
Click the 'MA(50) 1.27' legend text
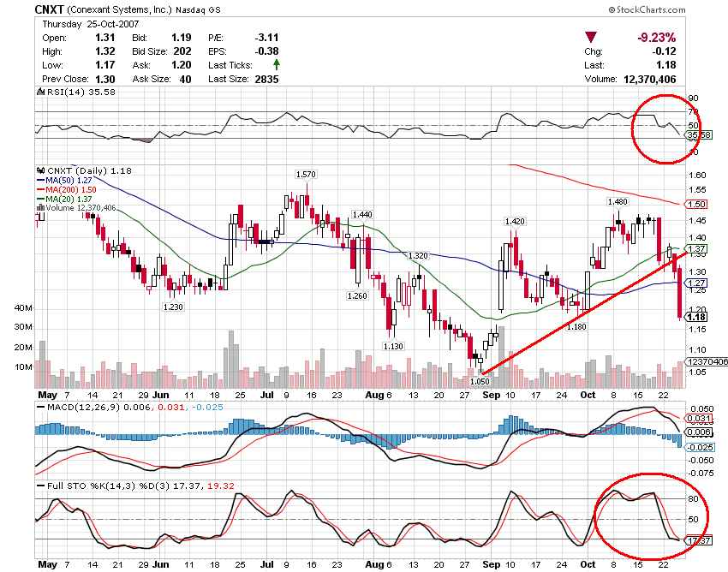pyautogui.click(x=69, y=180)
